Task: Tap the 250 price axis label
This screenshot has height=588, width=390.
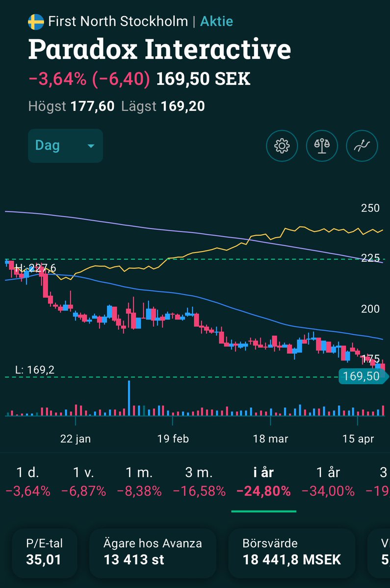Action: (x=370, y=208)
